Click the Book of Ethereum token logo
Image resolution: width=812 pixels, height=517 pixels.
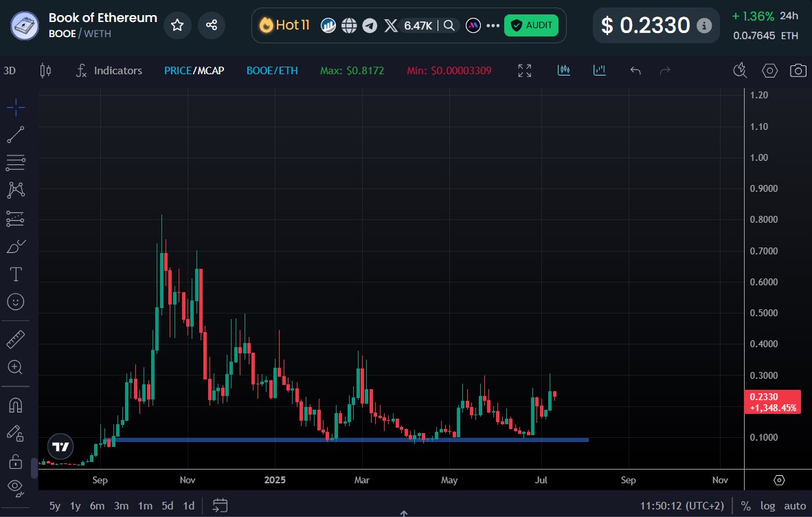24,26
